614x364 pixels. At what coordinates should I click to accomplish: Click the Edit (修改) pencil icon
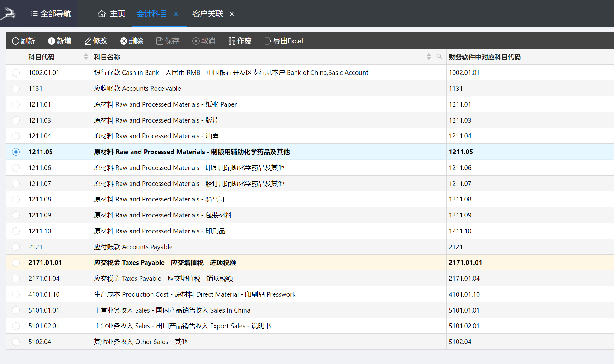click(x=88, y=41)
